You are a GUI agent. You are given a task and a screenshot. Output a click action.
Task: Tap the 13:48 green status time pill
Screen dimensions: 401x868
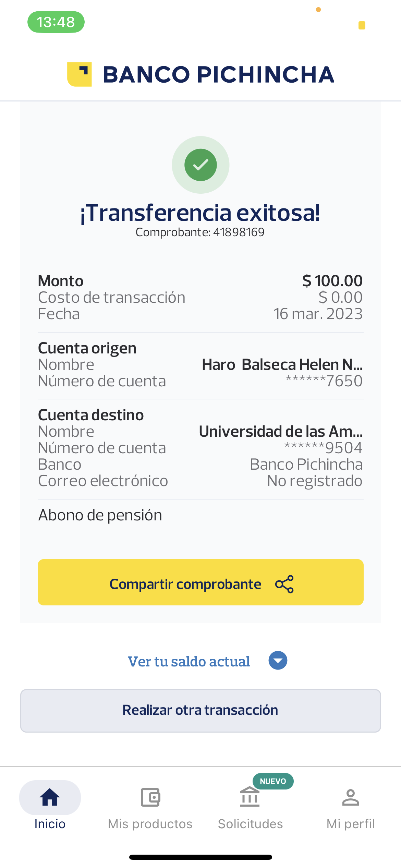pyautogui.click(x=56, y=22)
